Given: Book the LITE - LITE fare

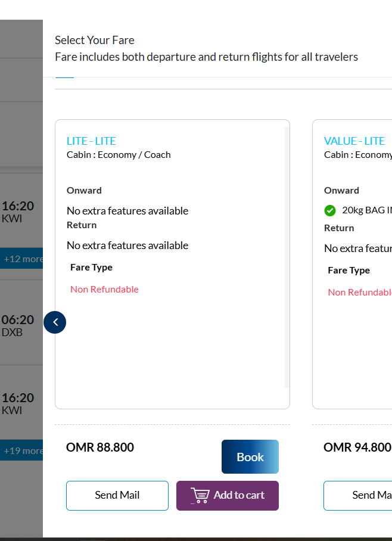Looking at the screenshot, I should 250,457.
